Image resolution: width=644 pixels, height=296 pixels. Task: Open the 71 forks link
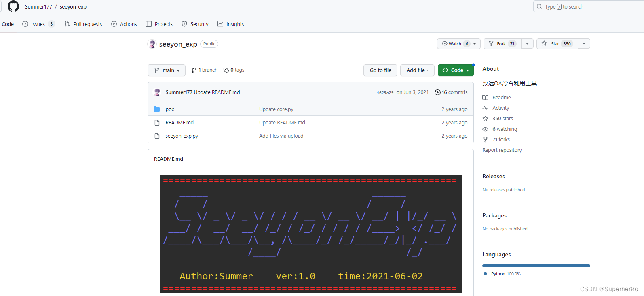pyautogui.click(x=501, y=140)
